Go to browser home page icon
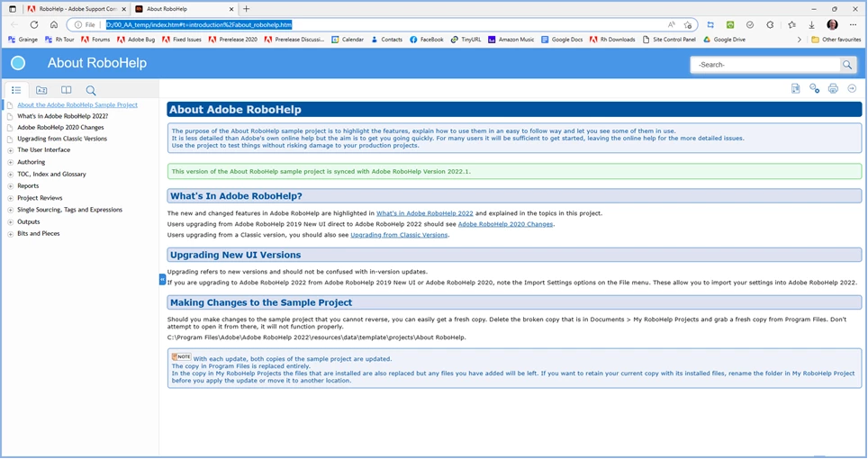Screen dimensions: 868x459 (x=54, y=25)
